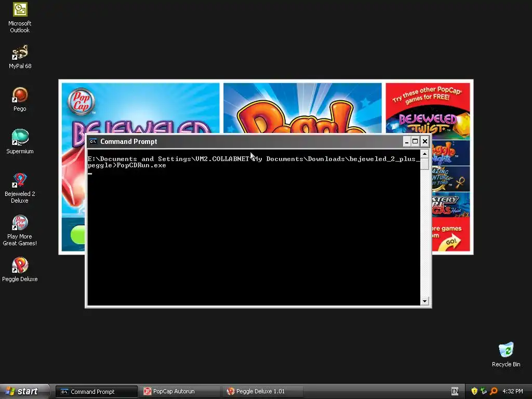532x399 pixels.
Task: Click green button in PopCap Autorun window
Action: point(78,234)
